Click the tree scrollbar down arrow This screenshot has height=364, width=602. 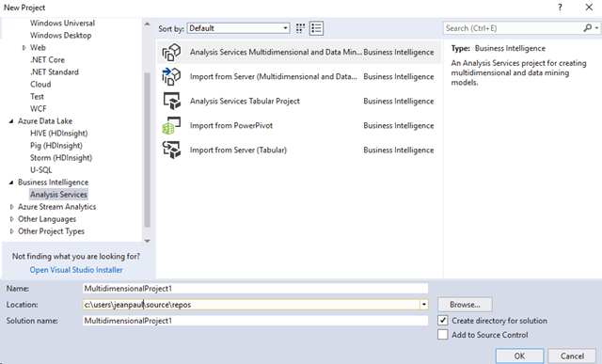coord(147,241)
